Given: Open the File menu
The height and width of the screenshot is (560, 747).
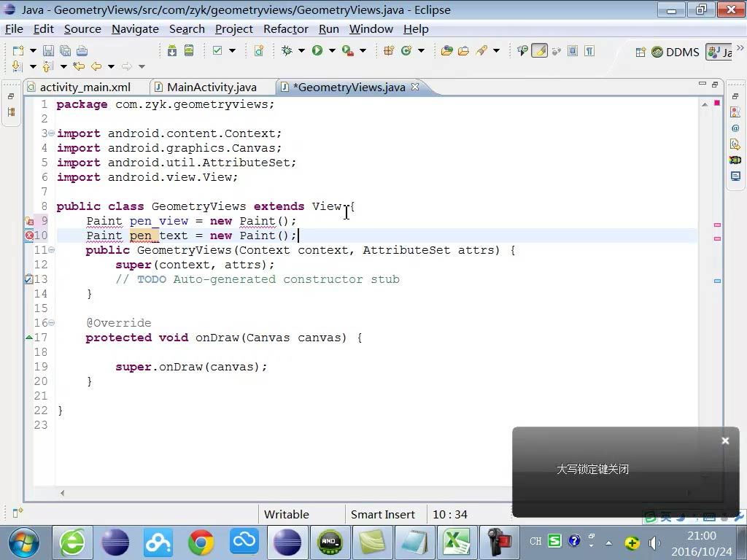Looking at the screenshot, I should tap(14, 29).
